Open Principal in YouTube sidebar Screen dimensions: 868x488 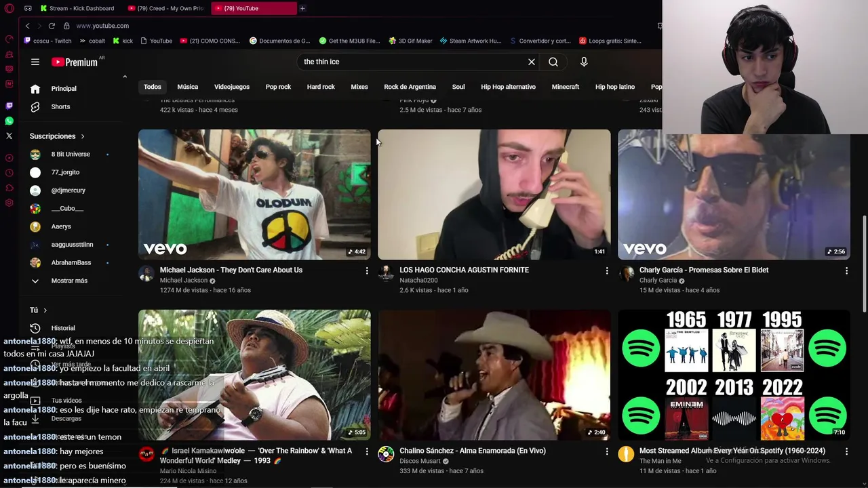coord(64,89)
